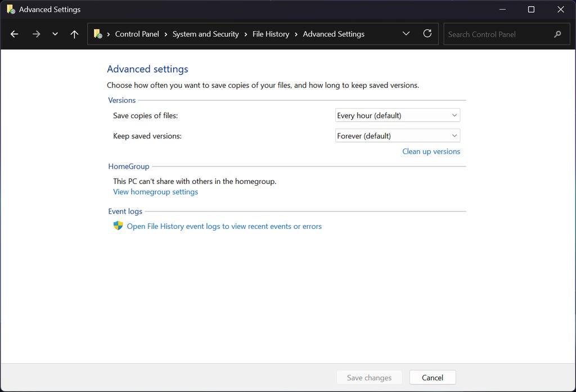Select System and Security breadcrumb

[205, 34]
